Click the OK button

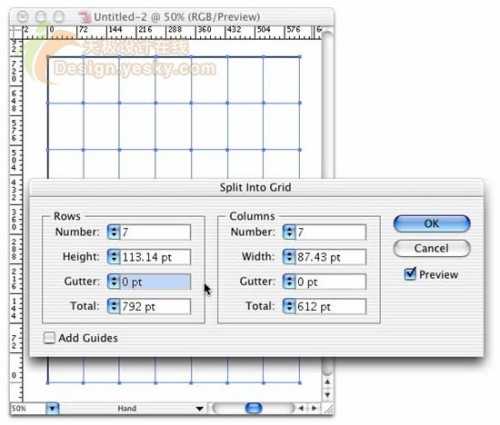tap(432, 223)
